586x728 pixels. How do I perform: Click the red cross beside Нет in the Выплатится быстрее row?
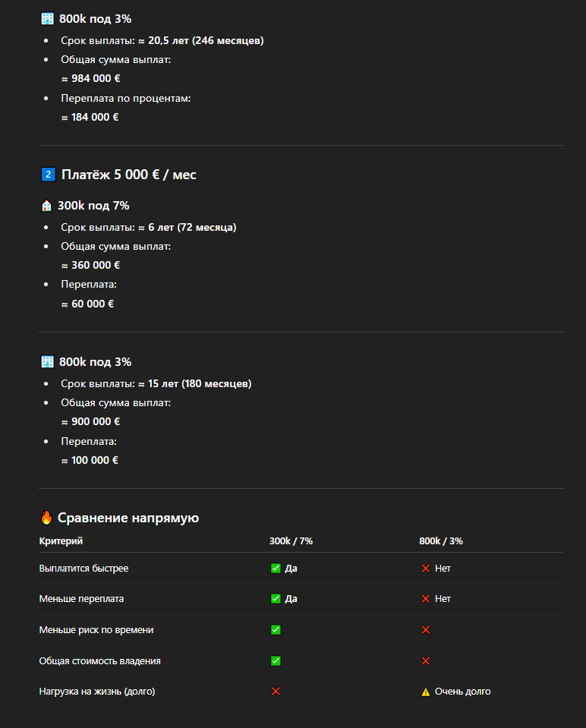[x=425, y=569]
